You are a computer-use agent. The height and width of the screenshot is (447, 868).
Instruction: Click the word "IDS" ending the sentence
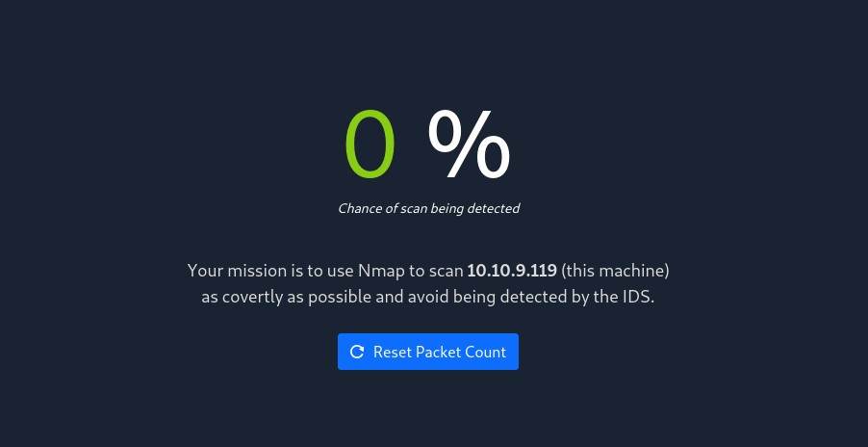(x=639, y=297)
